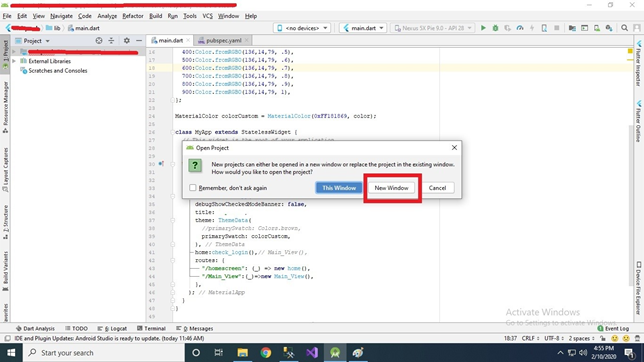Click Cancel in Open Project dialog
The height and width of the screenshot is (362, 644).
pos(437,188)
